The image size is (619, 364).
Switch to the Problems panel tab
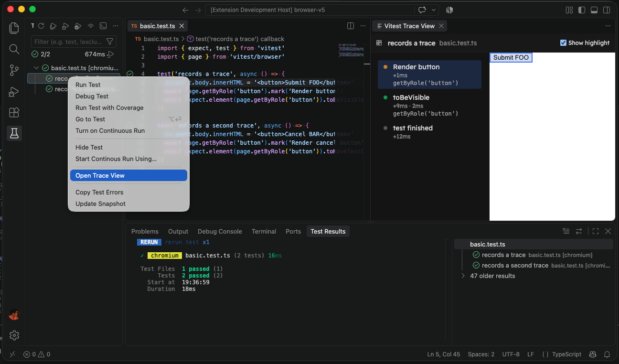(x=145, y=231)
